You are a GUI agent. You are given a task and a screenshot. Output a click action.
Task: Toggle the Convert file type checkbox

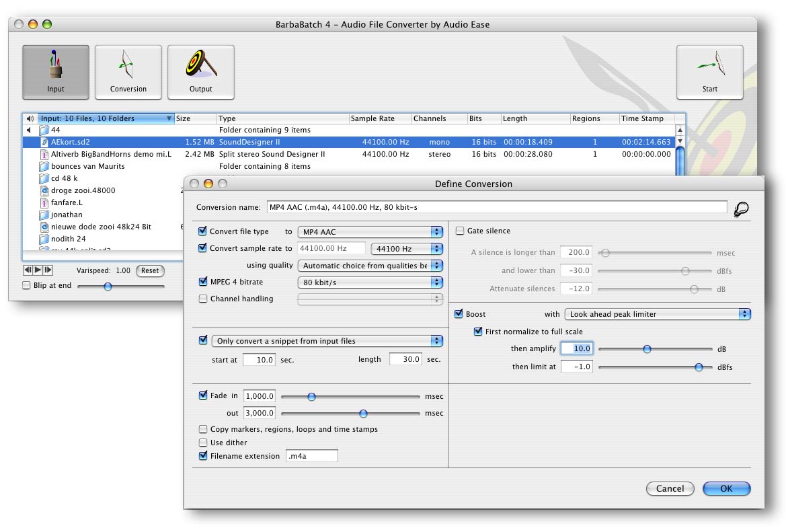pos(202,231)
